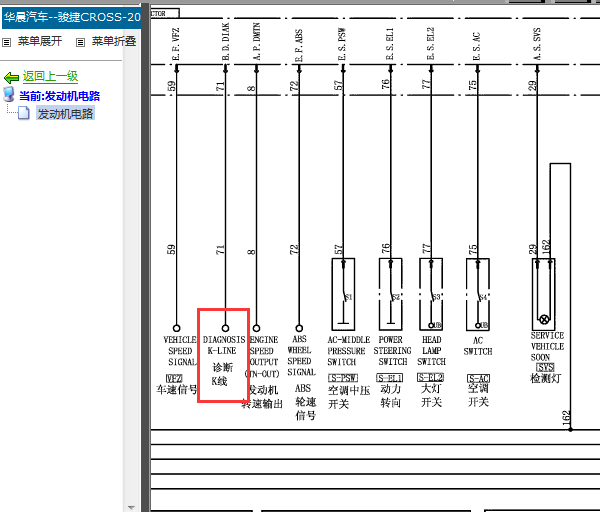Image resolution: width=600 pixels, height=512 pixels.
Task: Click the expand icon before 菜单展开
Action: click(x=7, y=42)
